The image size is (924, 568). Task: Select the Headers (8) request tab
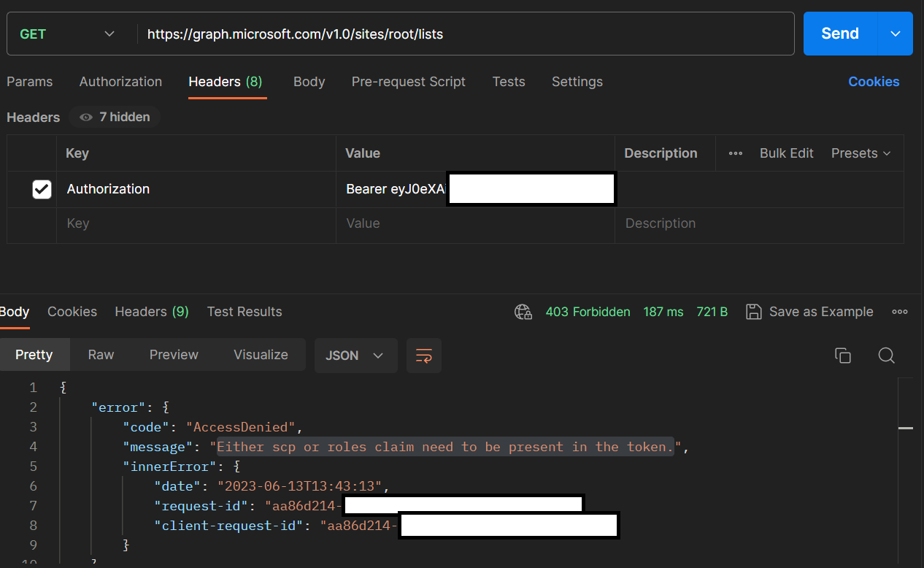[226, 82]
